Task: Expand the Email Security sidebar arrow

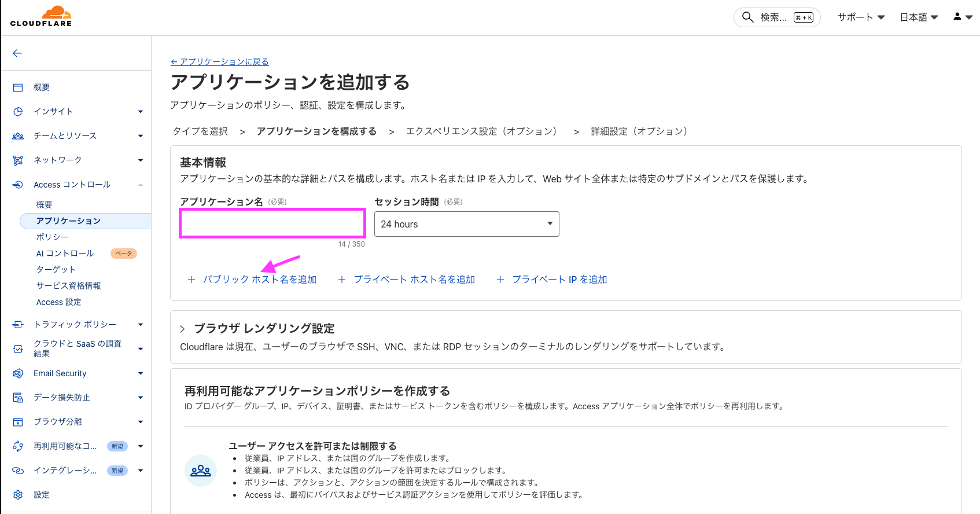Action: coord(141,373)
